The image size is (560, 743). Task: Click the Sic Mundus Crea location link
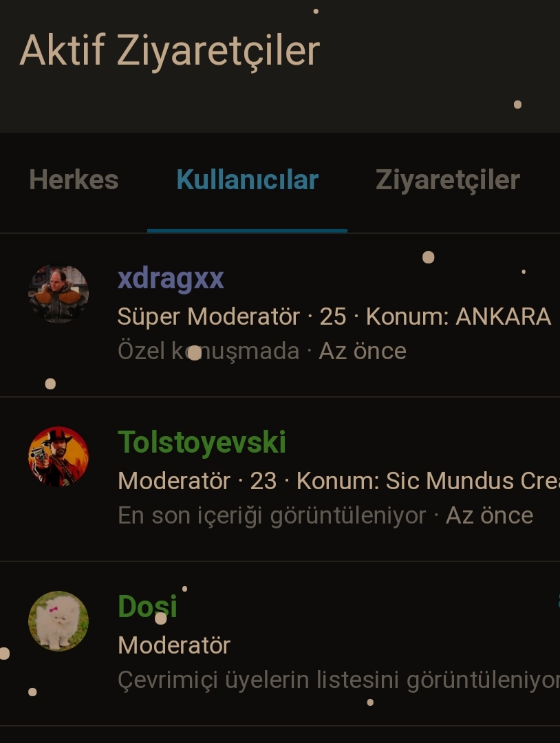[473, 481]
